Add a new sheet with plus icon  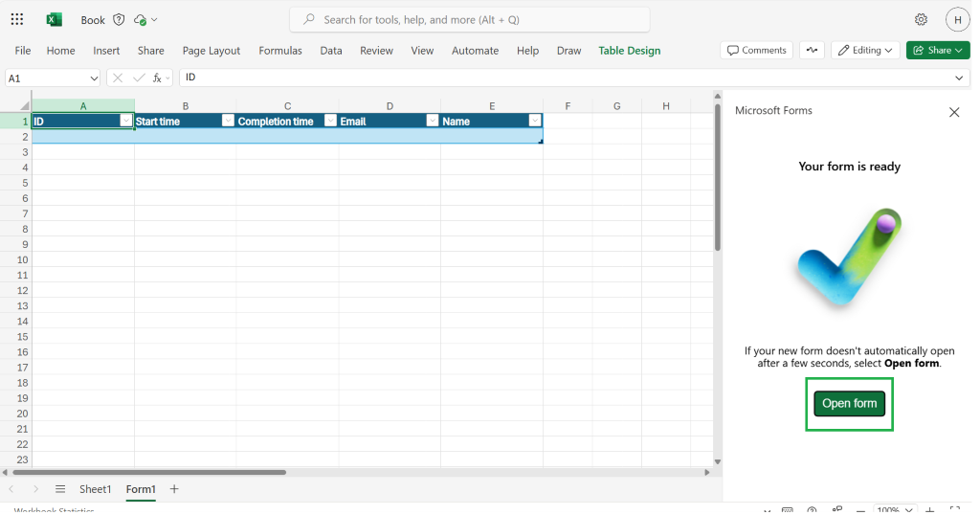tap(174, 489)
